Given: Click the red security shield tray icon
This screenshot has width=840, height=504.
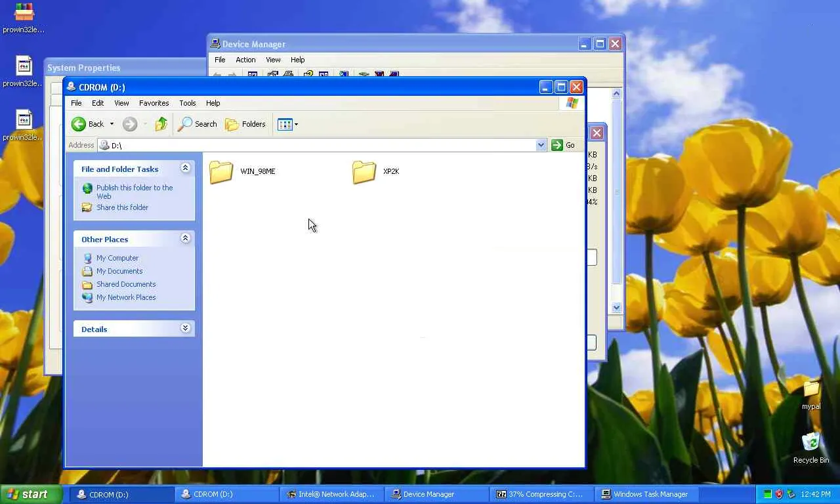Looking at the screenshot, I should pos(780,494).
